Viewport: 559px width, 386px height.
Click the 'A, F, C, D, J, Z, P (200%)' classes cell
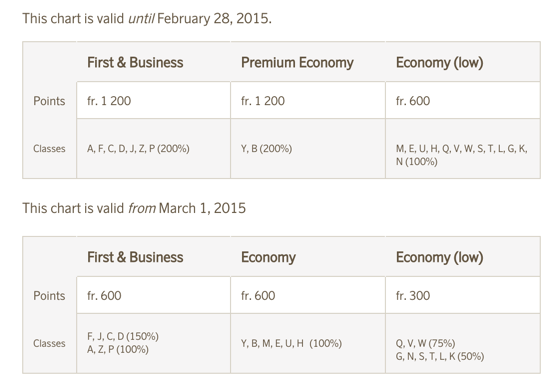[153, 149]
